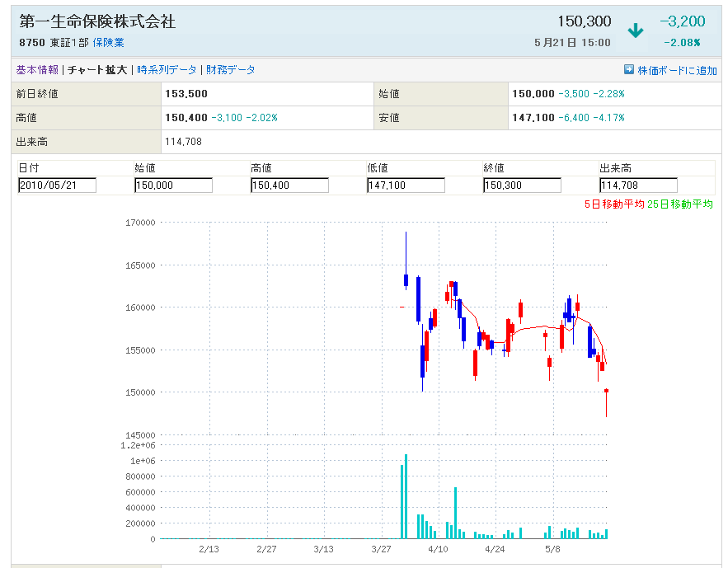Click the green 25日移動平均 legend label
The image size is (728, 568).
coord(680,204)
